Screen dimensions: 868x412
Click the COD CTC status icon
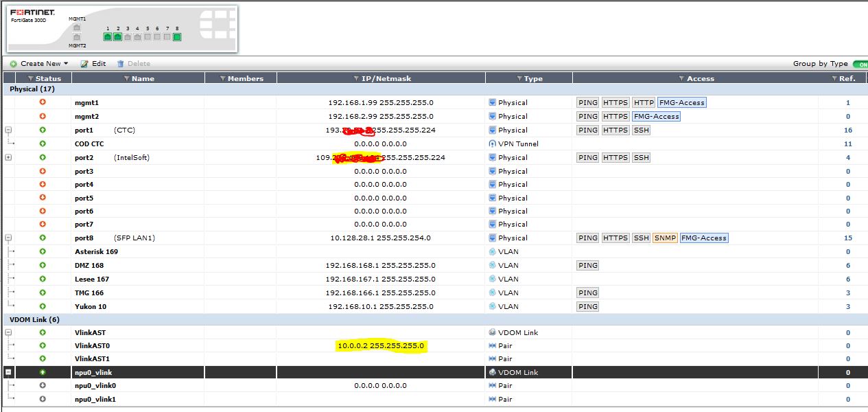pyautogui.click(x=43, y=144)
